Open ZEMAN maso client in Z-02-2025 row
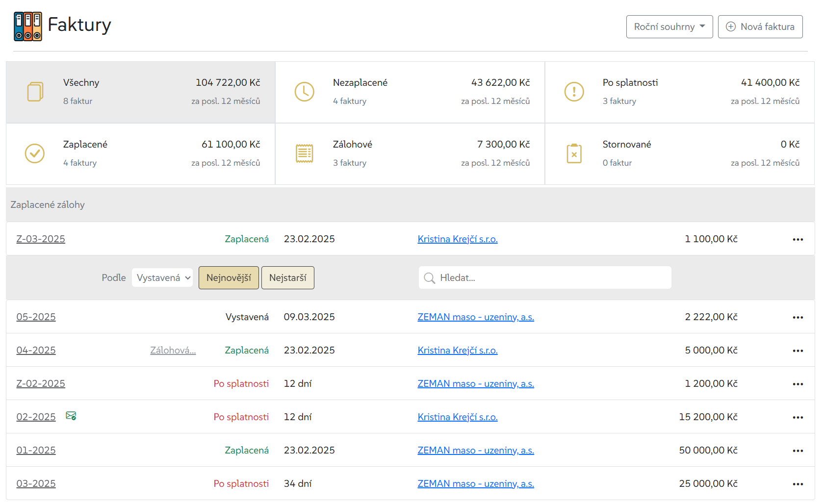Image resolution: width=823 pixels, height=504 pixels. 476,383
